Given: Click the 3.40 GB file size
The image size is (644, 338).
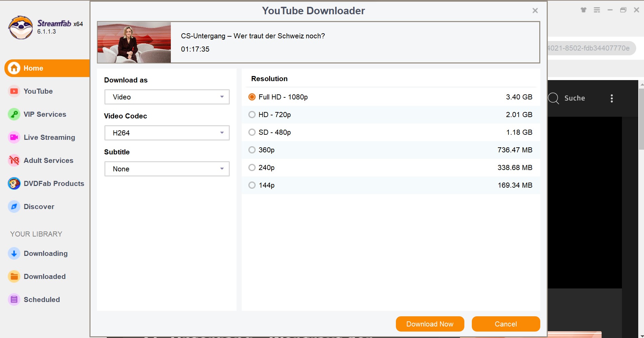Looking at the screenshot, I should (x=519, y=97).
